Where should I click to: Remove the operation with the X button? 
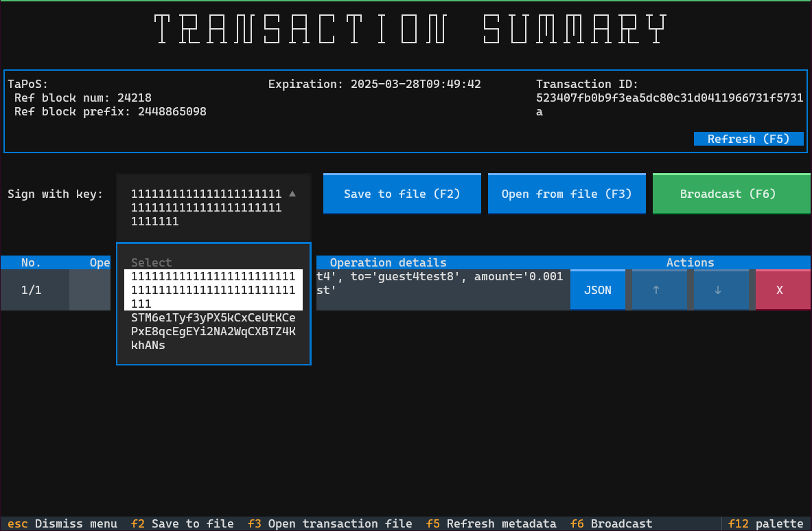(779, 290)
